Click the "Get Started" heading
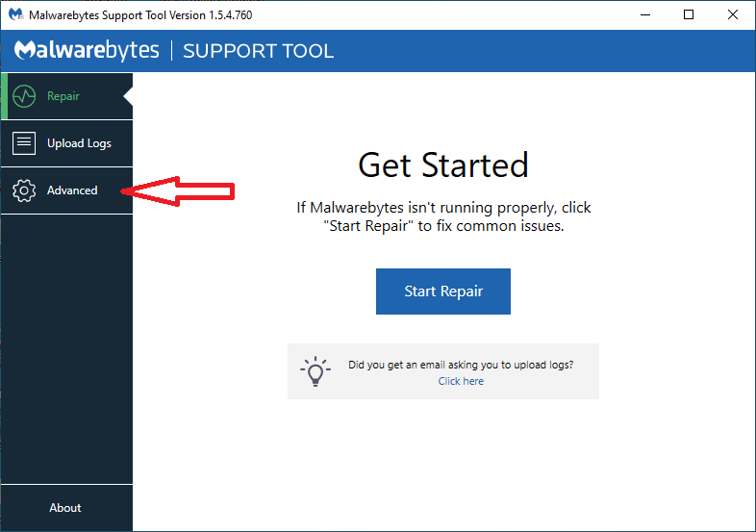The width and height of the screenshot is (756, 532). click(x=443, y=165)
